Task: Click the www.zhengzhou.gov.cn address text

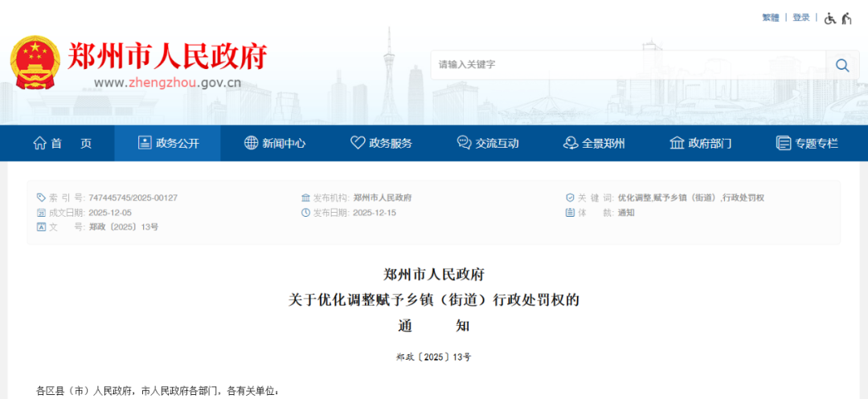Action: 167,83
